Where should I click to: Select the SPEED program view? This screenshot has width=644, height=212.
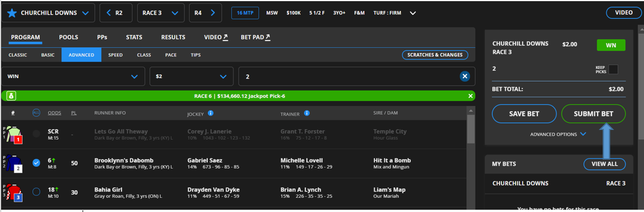(x=116, y=55)
